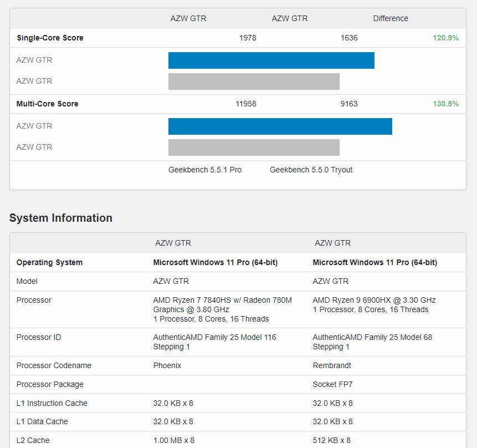Click the Single-Core score value 1978
This screenshot has width=477, height=448.
[248, 38]
